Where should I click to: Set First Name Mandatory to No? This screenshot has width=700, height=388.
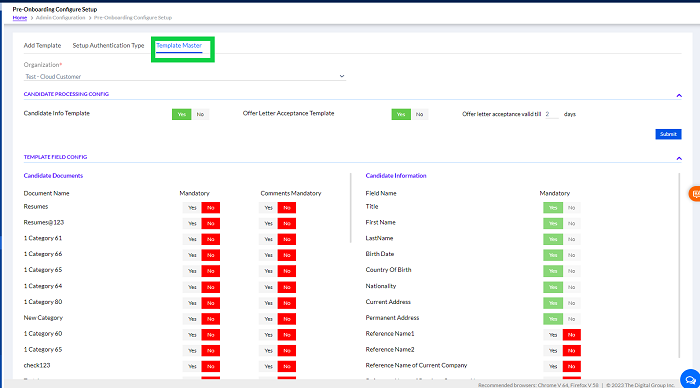pyautogui.click(x=571, y=223)
